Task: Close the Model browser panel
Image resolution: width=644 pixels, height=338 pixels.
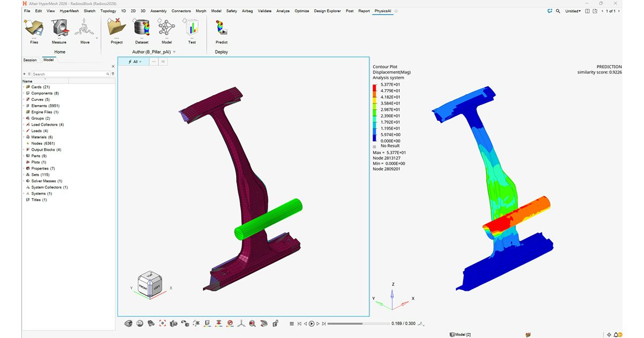Action: 113,67
